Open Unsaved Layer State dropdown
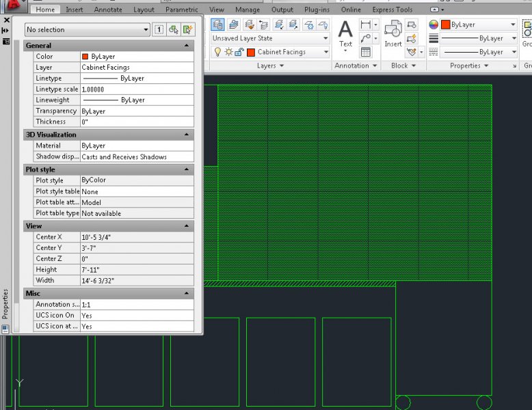 pos(270,38)
